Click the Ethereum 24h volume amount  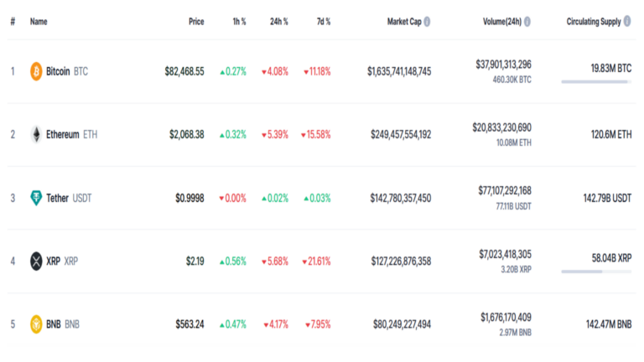point(501,127)
